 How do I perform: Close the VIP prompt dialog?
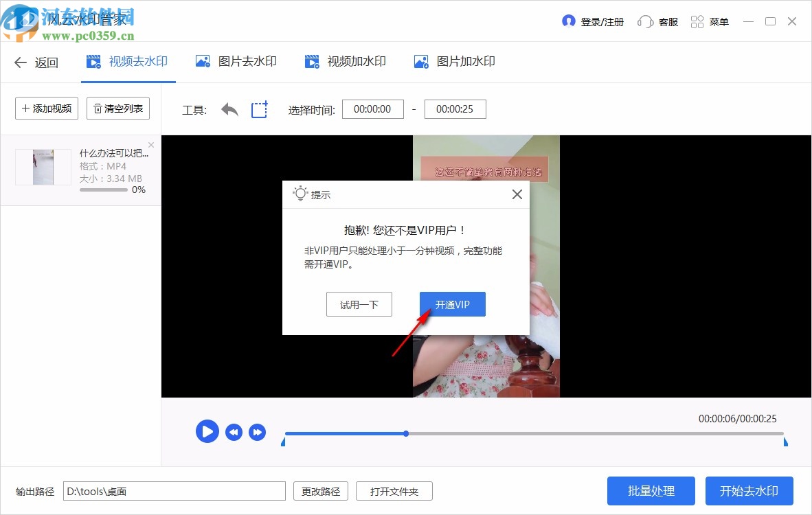point(517,194)
